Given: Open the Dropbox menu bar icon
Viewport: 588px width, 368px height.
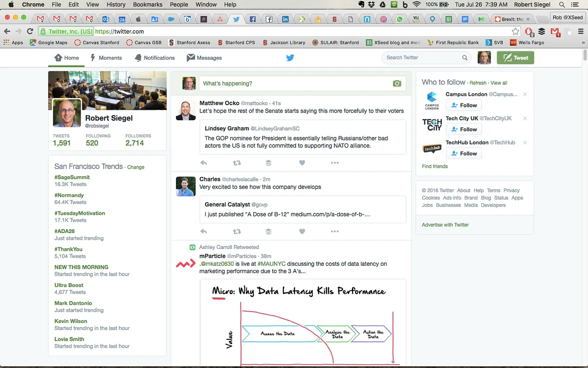Looking at the screenshot, I should click(x=372, y=5).
